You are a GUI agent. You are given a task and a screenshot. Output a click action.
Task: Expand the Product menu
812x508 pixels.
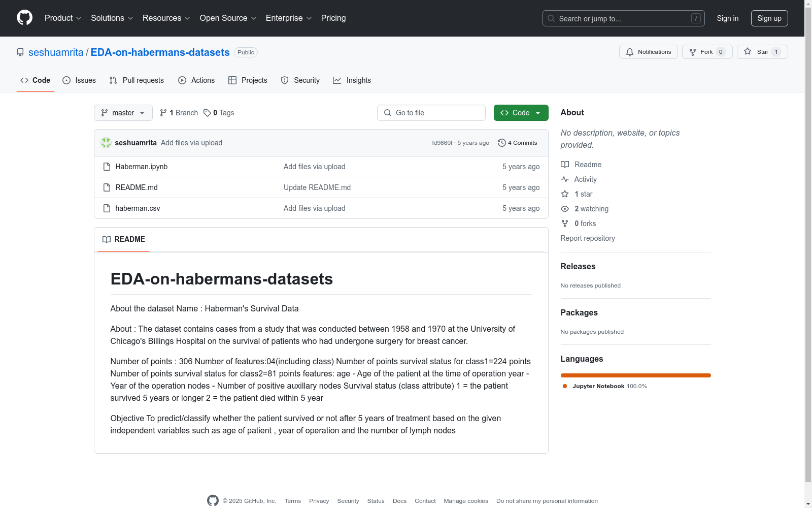[x=63, y=18]
